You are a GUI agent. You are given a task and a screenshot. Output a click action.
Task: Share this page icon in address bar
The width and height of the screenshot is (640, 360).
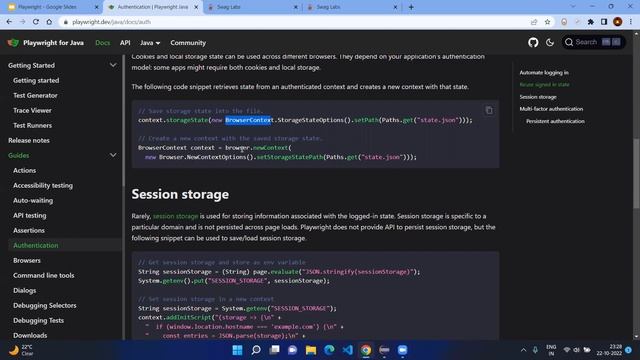point(534,22)
